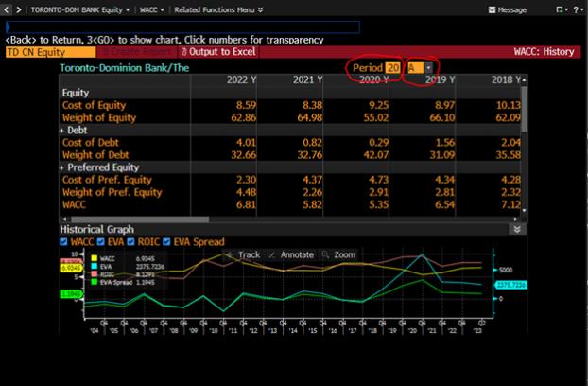Viewport: 588px width, 386px height.
Task: Click the forward navigation arrow
Action: pos(16,9)
